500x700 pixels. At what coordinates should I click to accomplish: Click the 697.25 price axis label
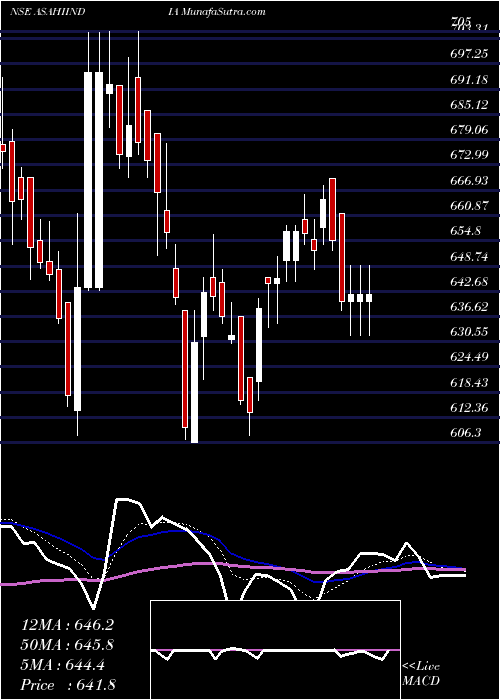coord(467,54)
